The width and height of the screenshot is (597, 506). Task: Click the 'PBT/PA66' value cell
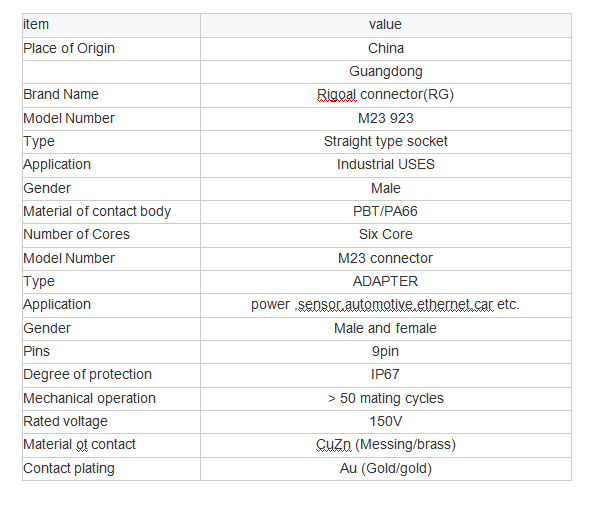tap(386, 212)
